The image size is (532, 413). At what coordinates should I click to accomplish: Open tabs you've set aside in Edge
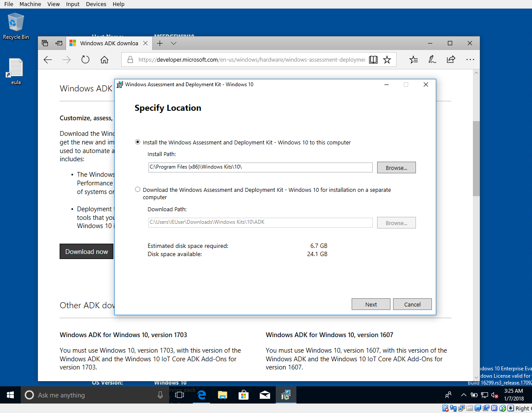point(45,43)
